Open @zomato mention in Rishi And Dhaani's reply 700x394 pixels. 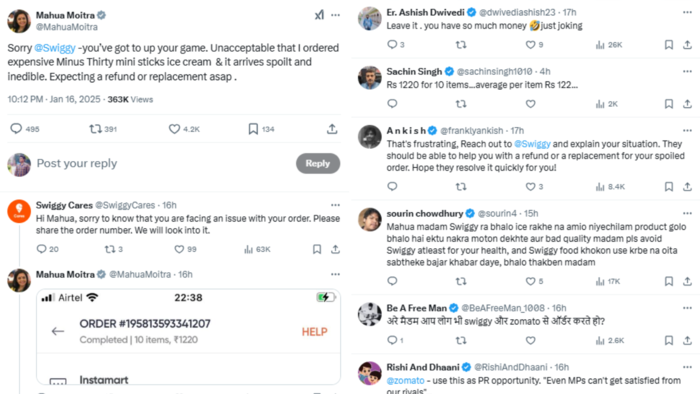click(x=405, y=380)
